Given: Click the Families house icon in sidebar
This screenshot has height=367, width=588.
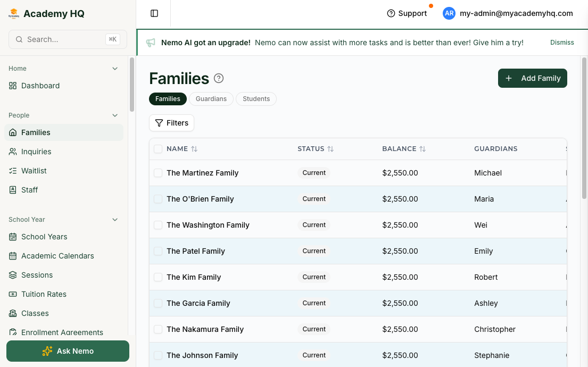Looking at the screenshot, I should click(x=13, y=132).
